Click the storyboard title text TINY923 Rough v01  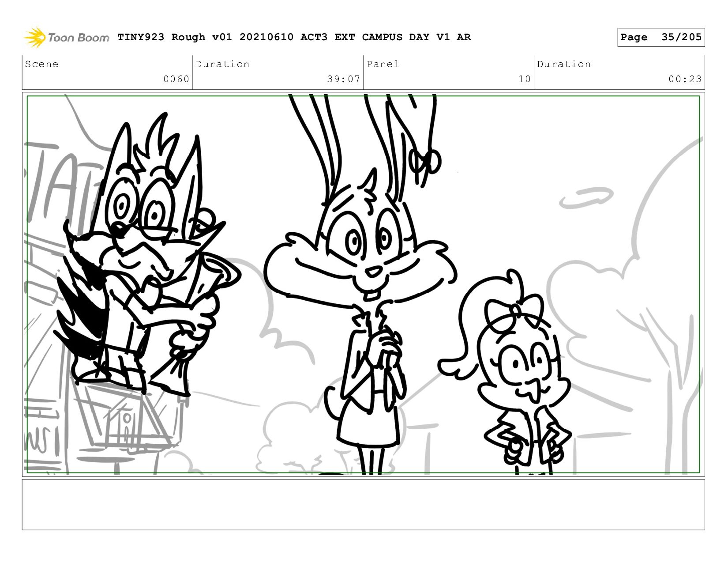coord(174,37)
